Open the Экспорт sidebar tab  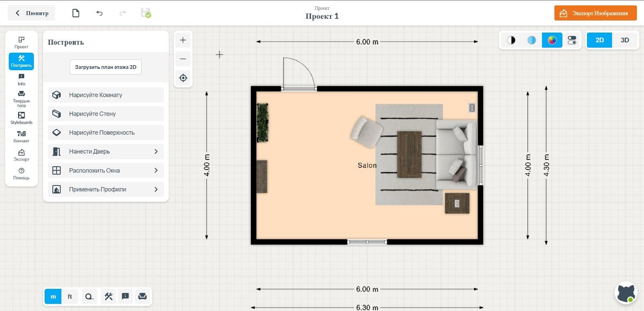point(21,155)
